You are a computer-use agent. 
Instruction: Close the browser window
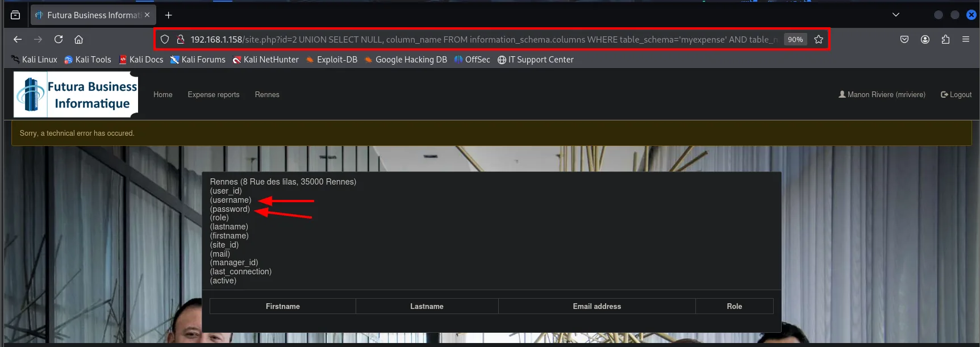click(x=971, y=15)
